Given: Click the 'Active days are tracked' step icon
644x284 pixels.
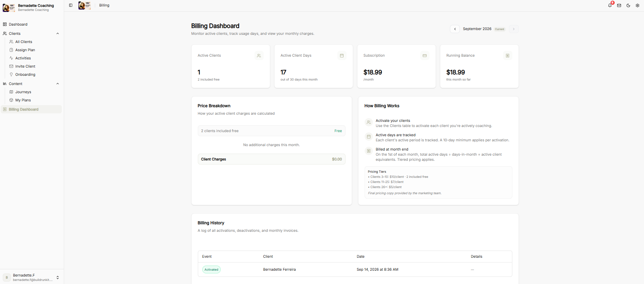Looking at the screenshot, I should pyautogui.click(x=369, y=137).
